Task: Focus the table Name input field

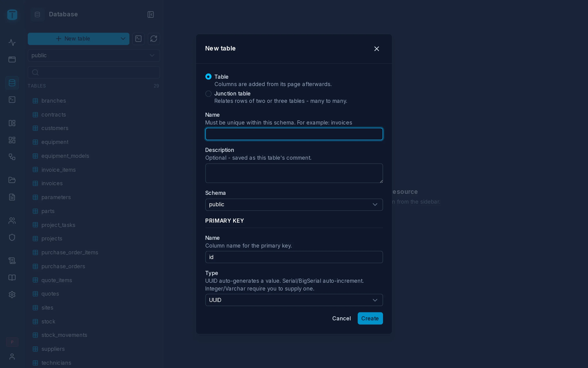Action: pos(294,134)
